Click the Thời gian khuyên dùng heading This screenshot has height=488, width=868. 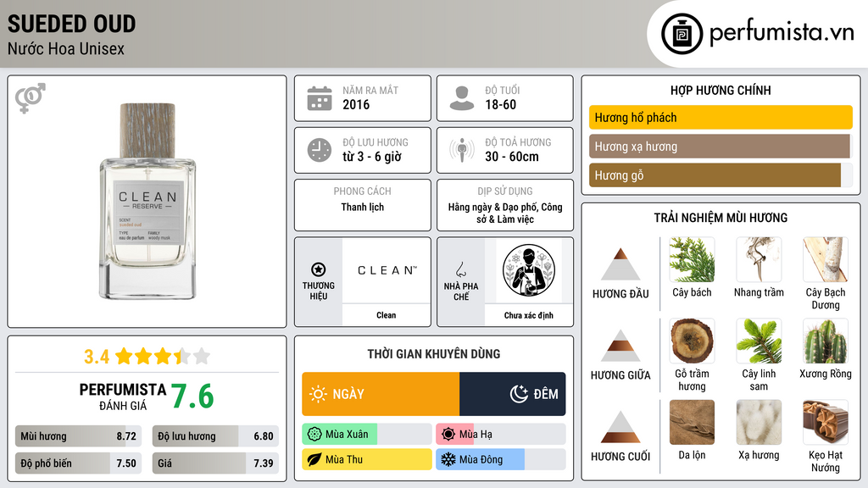pos(433,353)
